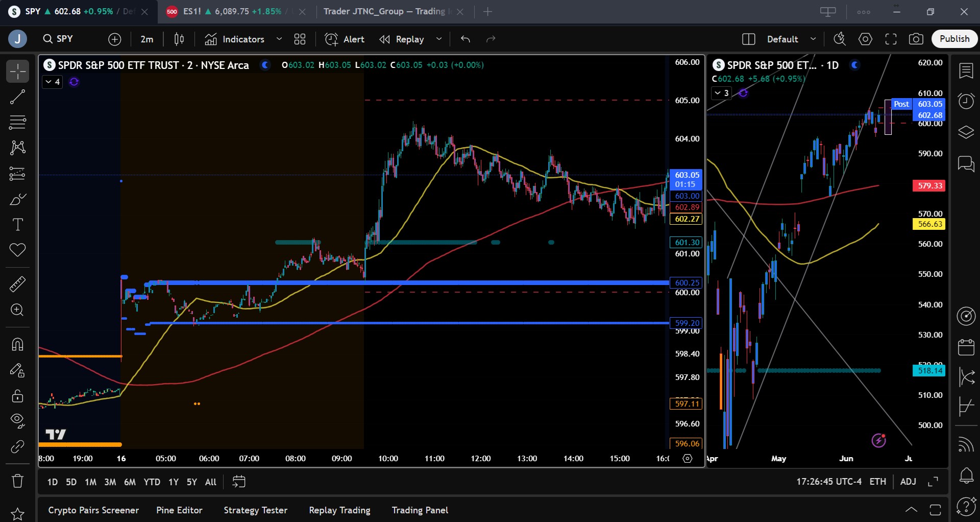Toggle ADJ dividend adjustment
The image size is (980, 522).
coord(908,482)
